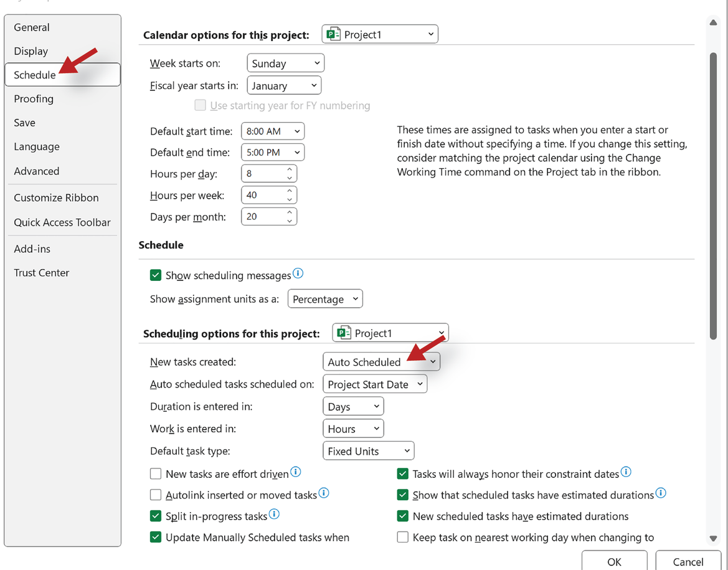Decrease Hours per day value
The image size is (728, 570).
[289, 178]
